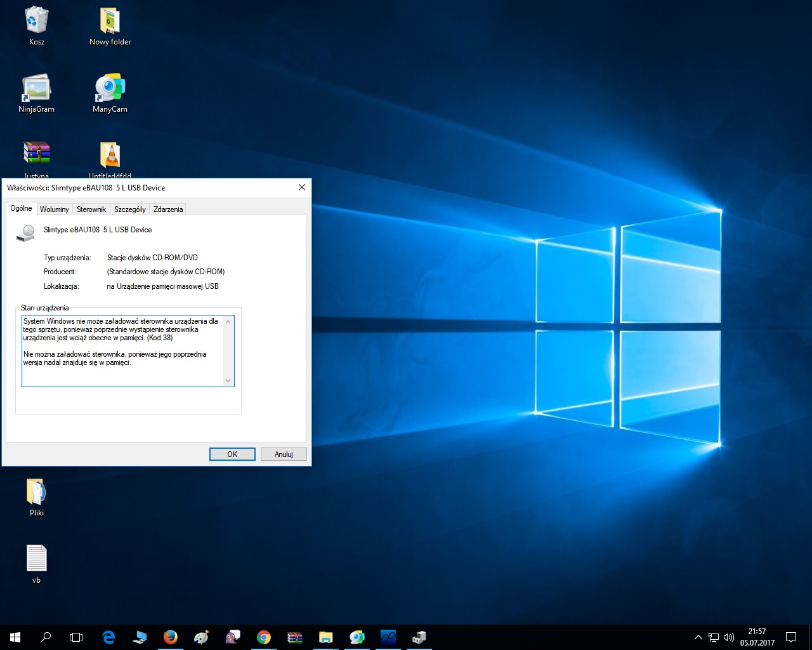Image resolution: width=812 pixels, height=650 pixels.
Task: Click the 'Producent:' label
Action: 60,272
